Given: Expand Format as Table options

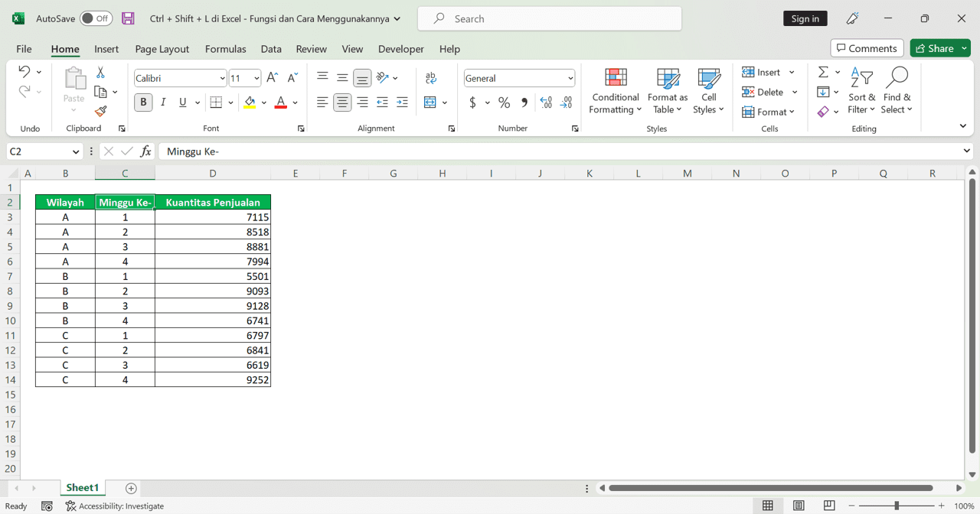Looking at the screenshot, I should (668, 92).
